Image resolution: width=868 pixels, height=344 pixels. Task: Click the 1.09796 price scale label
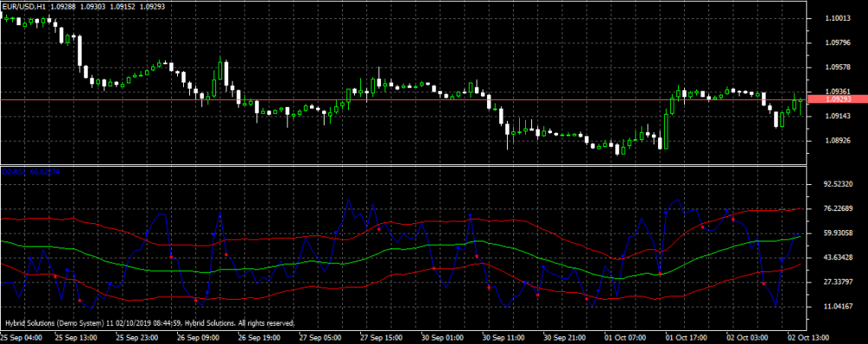pyautogui.click(x=838, y=43)
